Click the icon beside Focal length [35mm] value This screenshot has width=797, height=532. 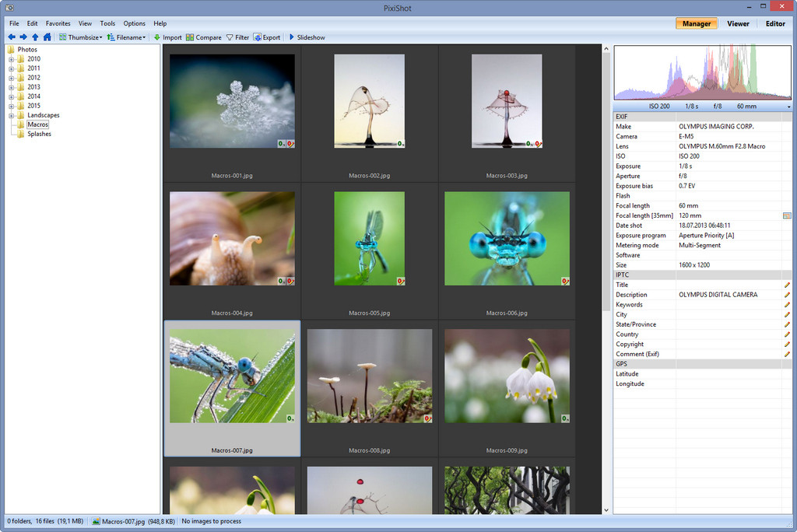pyautogui.click(x=787, y=216)
